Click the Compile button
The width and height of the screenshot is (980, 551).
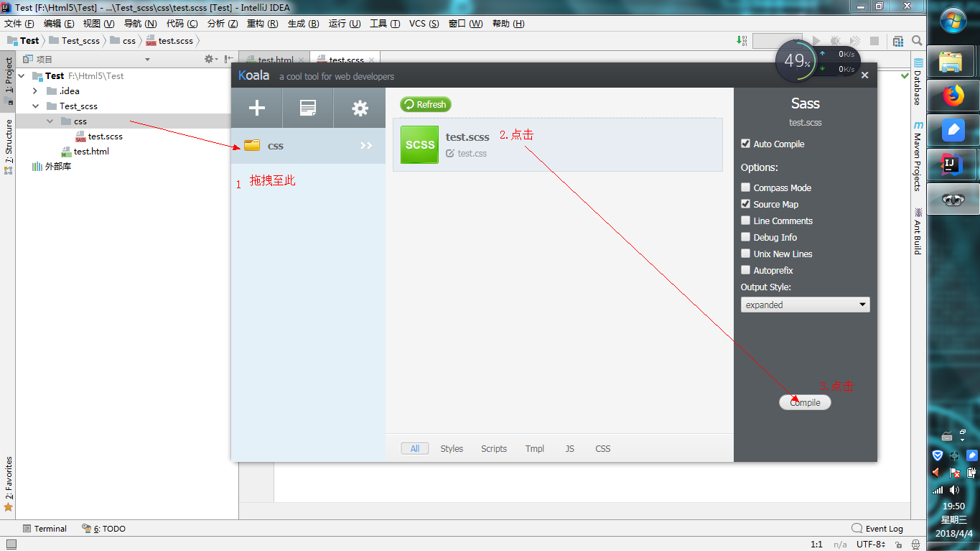click(805, 402)
